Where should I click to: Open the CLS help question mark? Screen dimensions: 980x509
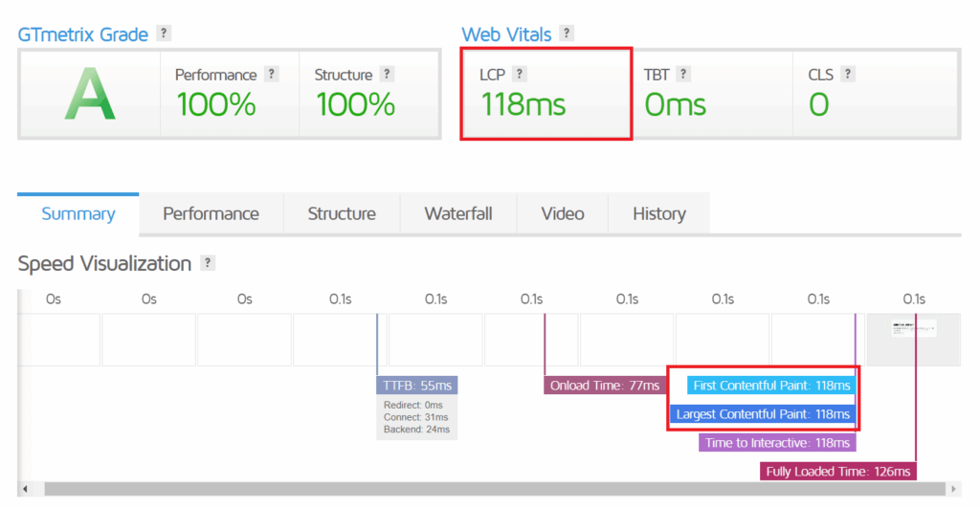tap(848, 74)
